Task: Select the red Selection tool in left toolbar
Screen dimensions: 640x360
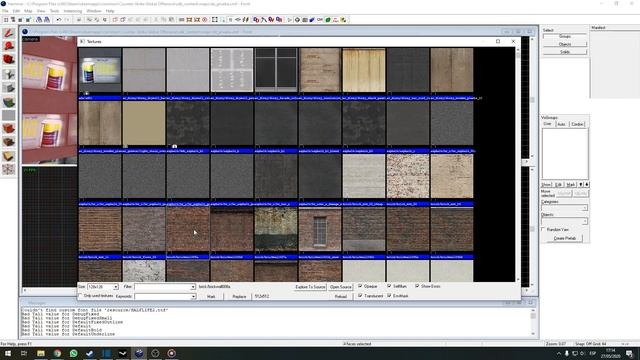Action: 9,33
